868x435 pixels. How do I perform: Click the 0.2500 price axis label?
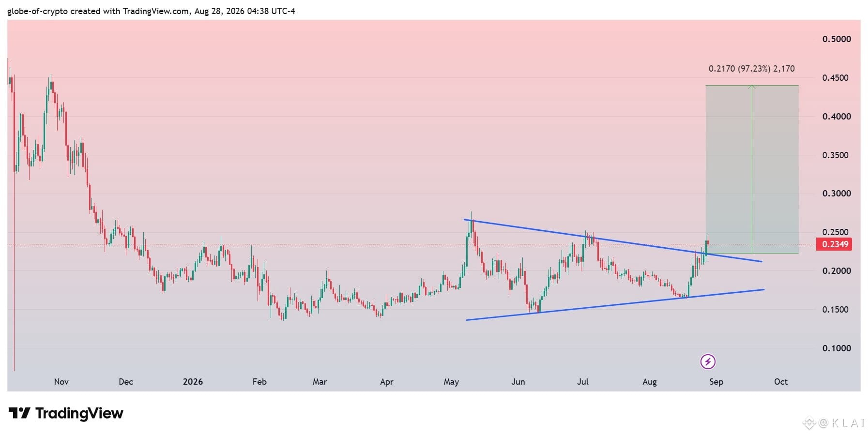pyautogui.click(x=836, y=232)
